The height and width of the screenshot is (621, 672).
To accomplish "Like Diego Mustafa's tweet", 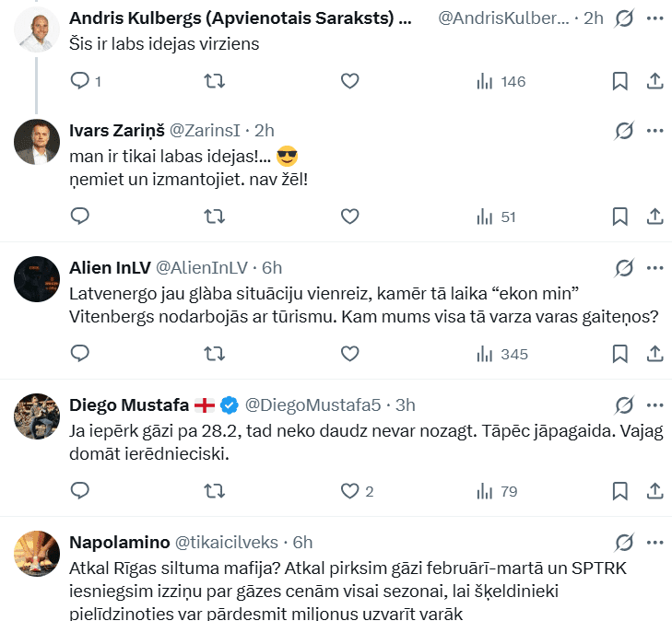I will click(349, 491).
